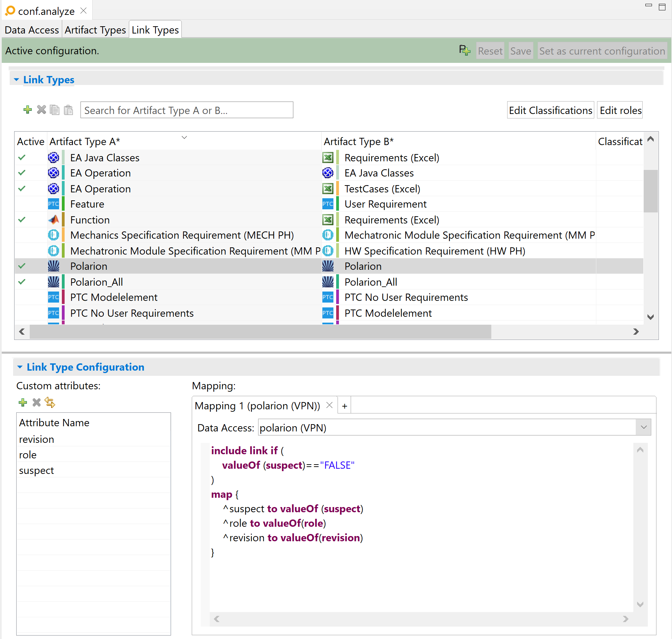Toggle Active for the Mechanics Specification Requirement row

(30, 235)
